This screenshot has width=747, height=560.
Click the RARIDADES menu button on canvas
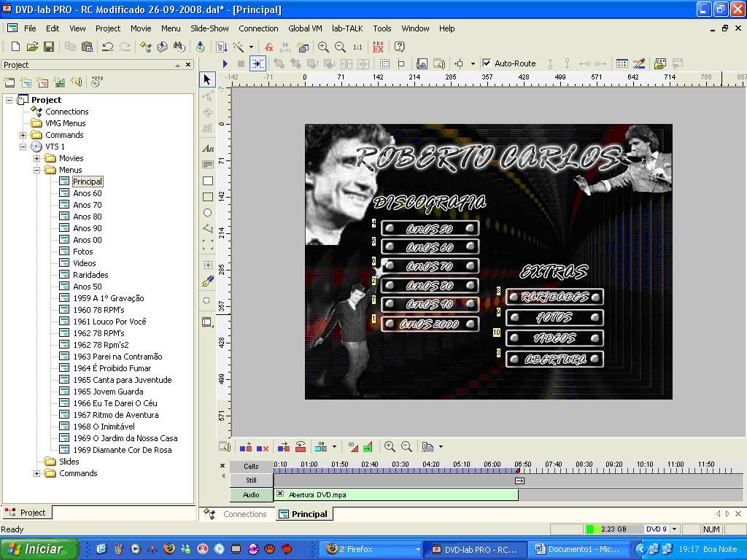(x=554, y=297)
